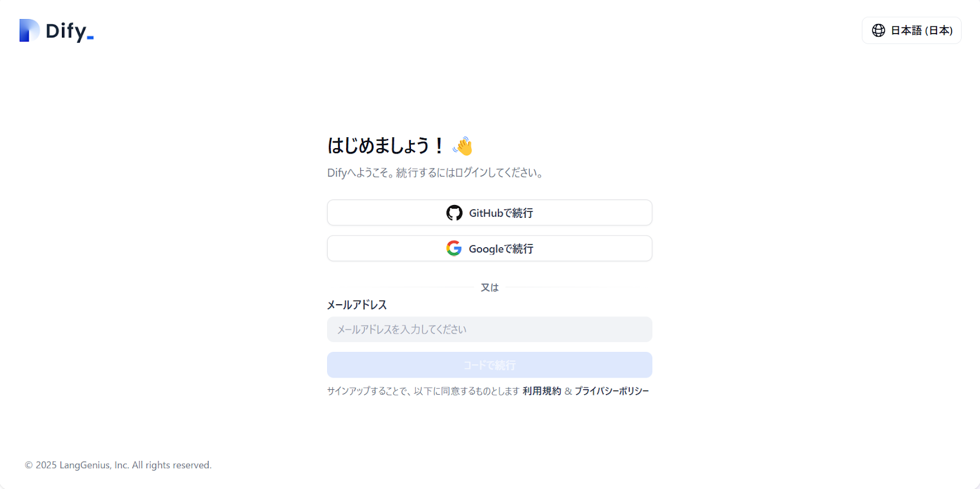Click the colorful Google G icon
This screenshot has height=489, width=980.
pyautogui.click(x=454, y=248)
